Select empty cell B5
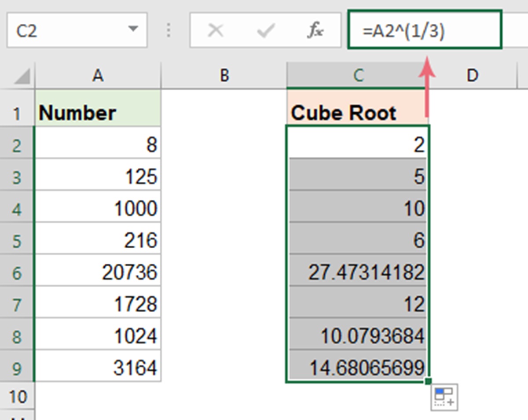This screenshot has width=528, height=420. click(x=224, y=239)
